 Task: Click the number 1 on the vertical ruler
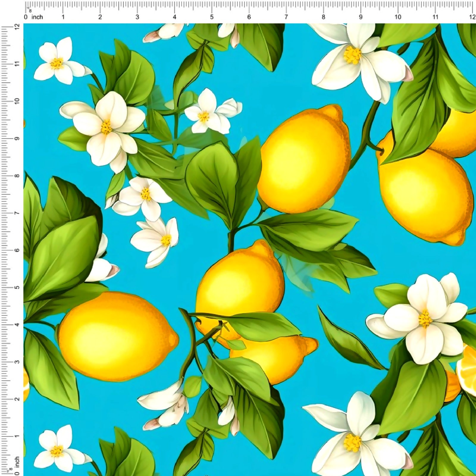coord(17,436)
